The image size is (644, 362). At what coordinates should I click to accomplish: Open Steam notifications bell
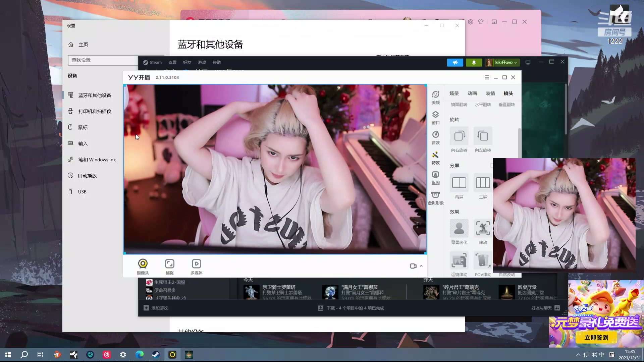tap(474, 62)
